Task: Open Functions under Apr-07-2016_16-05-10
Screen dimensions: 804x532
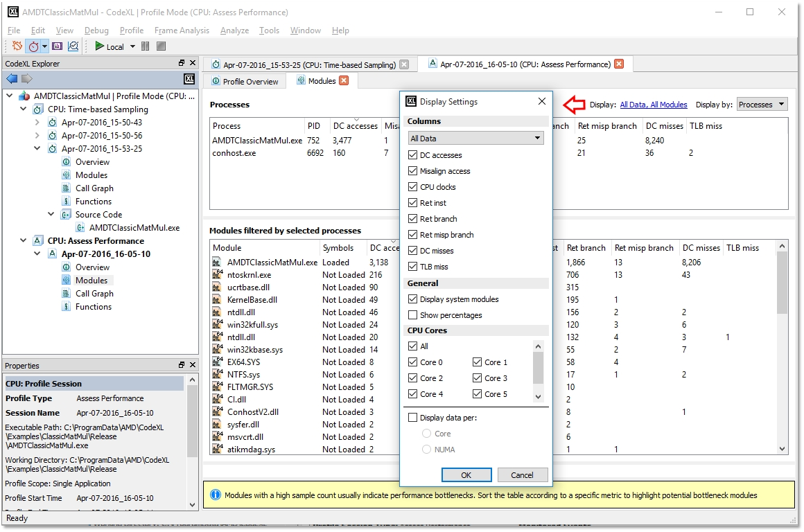Action: coord(94,306)
